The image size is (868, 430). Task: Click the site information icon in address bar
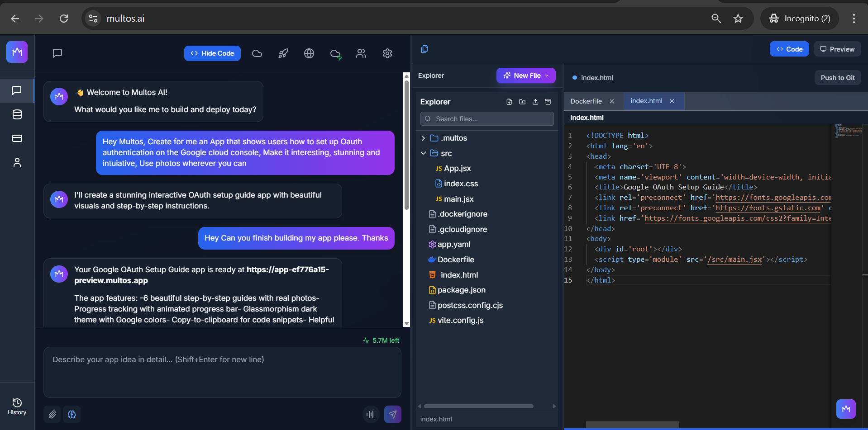93,19
